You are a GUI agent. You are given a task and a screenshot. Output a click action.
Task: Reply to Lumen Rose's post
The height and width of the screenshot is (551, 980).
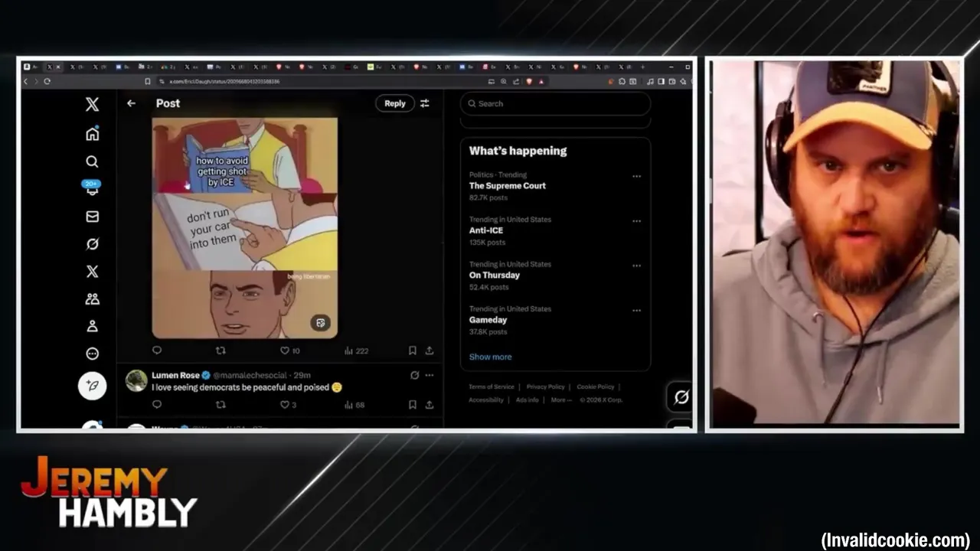[157, 405]
